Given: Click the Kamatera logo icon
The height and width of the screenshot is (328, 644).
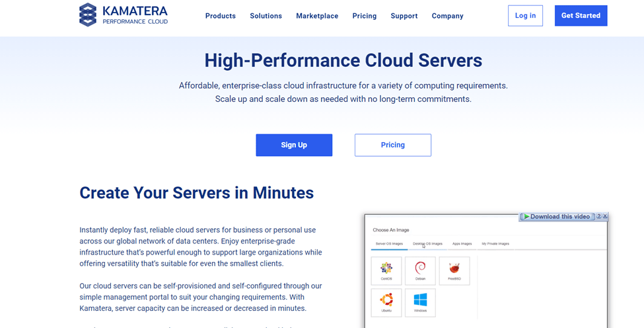Looking at the screenshot, I should coord(88,15).
